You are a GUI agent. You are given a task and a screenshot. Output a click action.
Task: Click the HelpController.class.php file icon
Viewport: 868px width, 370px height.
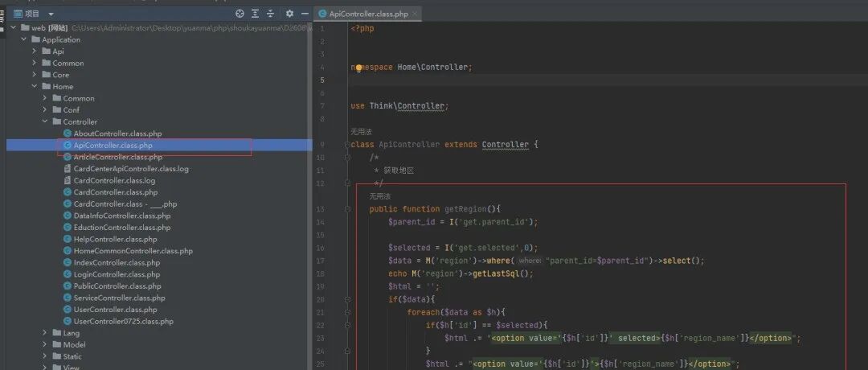68,239
